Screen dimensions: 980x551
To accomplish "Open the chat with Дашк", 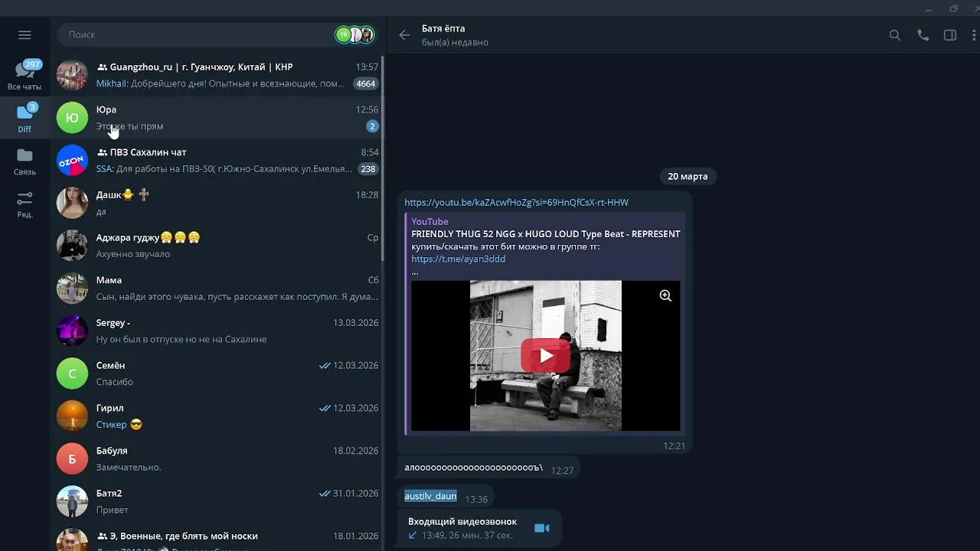I will 217,203.
